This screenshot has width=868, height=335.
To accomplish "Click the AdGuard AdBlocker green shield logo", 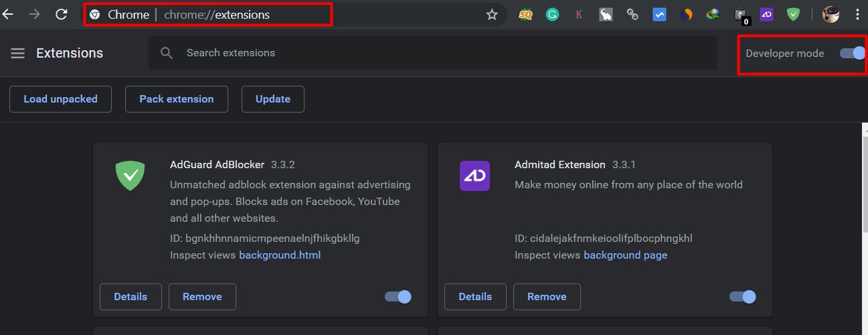I will (131, 176).
